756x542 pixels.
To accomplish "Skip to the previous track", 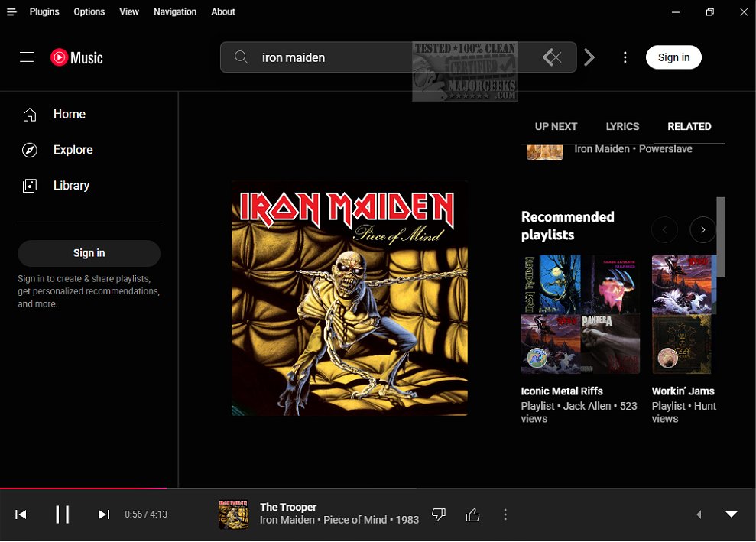I will coord(21,514).
